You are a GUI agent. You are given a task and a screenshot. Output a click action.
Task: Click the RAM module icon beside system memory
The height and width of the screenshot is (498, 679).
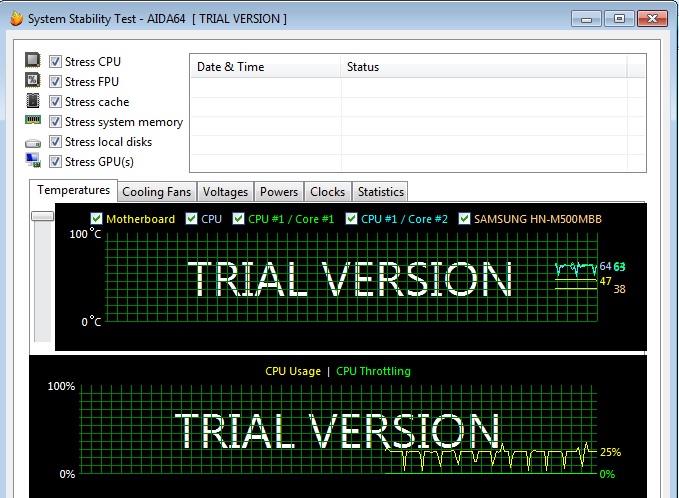(33, 121)
